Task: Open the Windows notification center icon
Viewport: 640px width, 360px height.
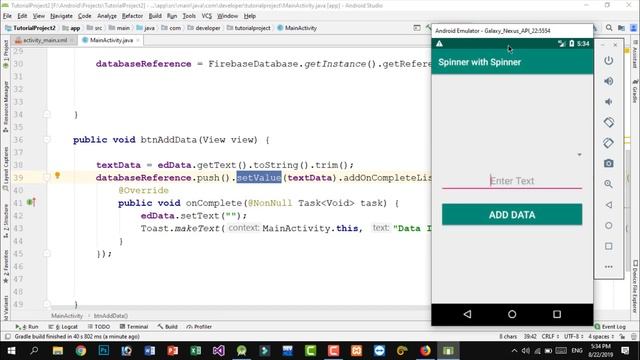Action: coord(625,351)
